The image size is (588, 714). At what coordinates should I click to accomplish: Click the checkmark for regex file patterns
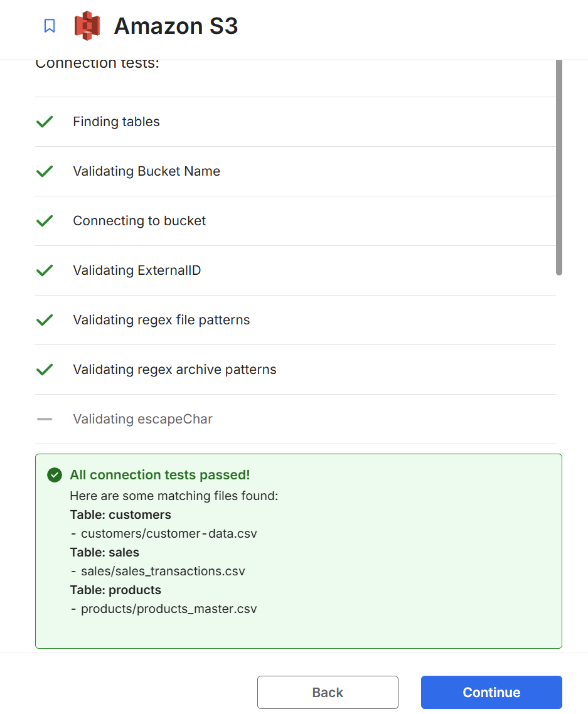coord(45,320)
